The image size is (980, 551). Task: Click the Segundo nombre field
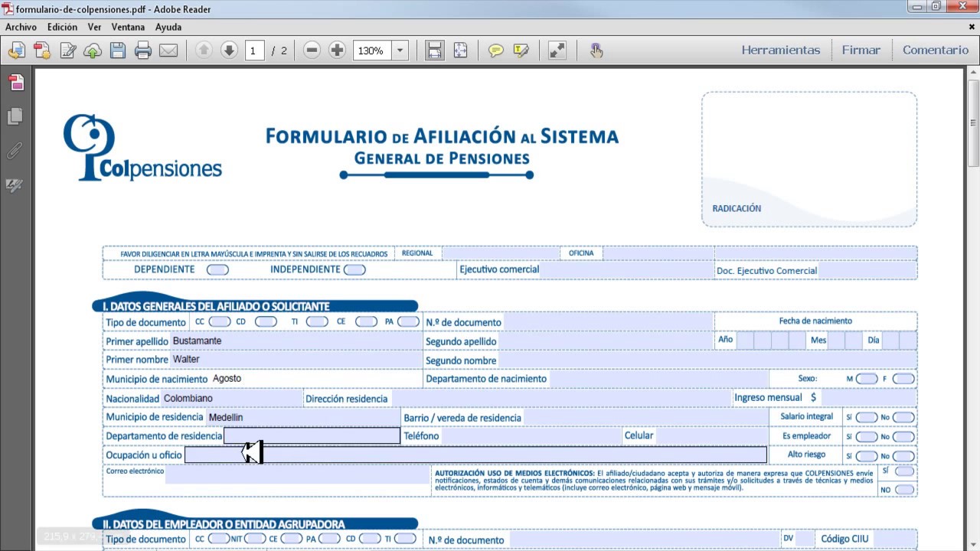coord(708,360)
